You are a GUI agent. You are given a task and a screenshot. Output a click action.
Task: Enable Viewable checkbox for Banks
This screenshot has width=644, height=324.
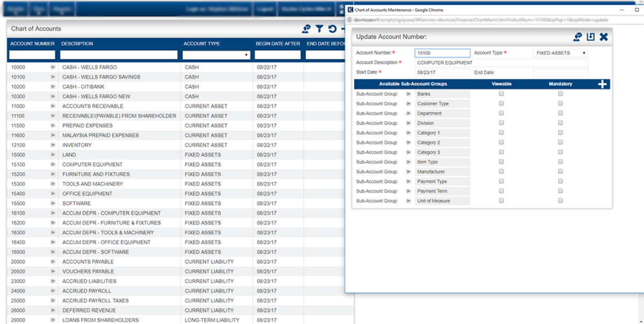coord(501,94)
